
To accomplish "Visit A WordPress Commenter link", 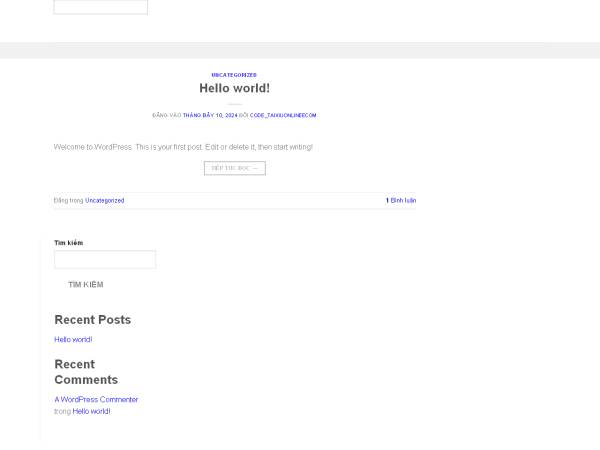I will tap(96, 399).
